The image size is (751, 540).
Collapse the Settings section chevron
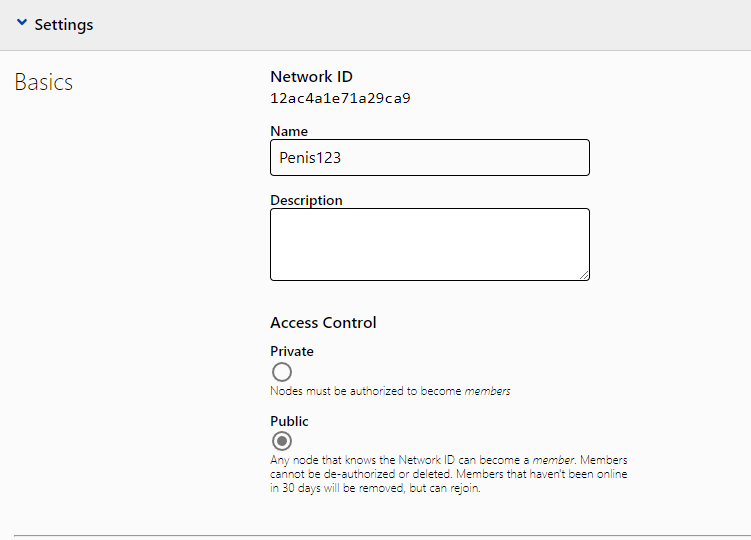click(x=22, y=24)
